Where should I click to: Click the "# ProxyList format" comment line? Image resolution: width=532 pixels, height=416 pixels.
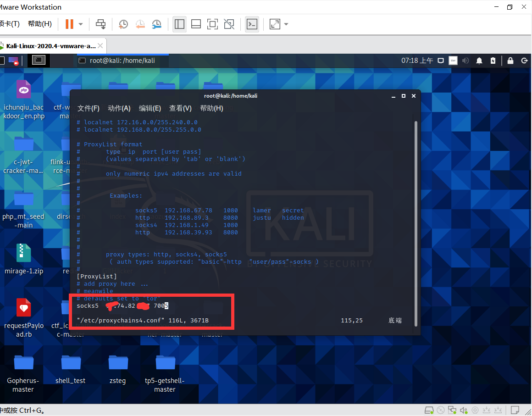pyautogui.click(x=110, y=144)
